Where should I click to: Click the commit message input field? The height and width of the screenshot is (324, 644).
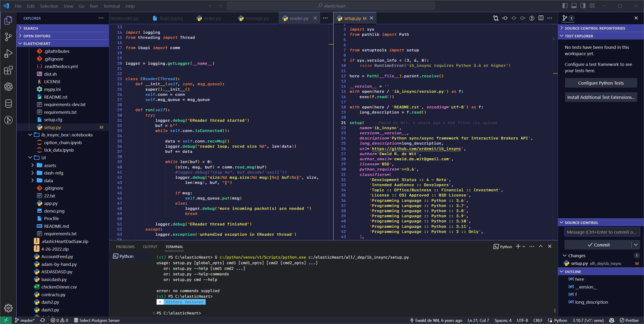602,232
